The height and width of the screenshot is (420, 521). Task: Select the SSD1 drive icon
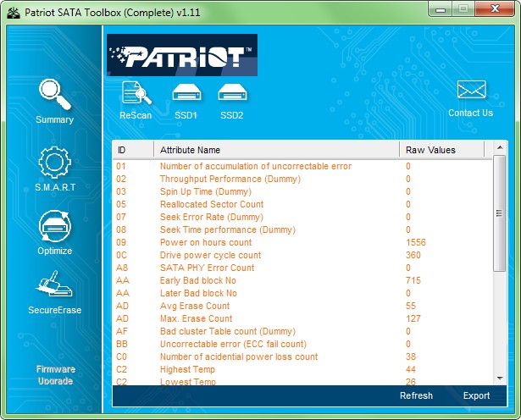[x=186, y=92]
